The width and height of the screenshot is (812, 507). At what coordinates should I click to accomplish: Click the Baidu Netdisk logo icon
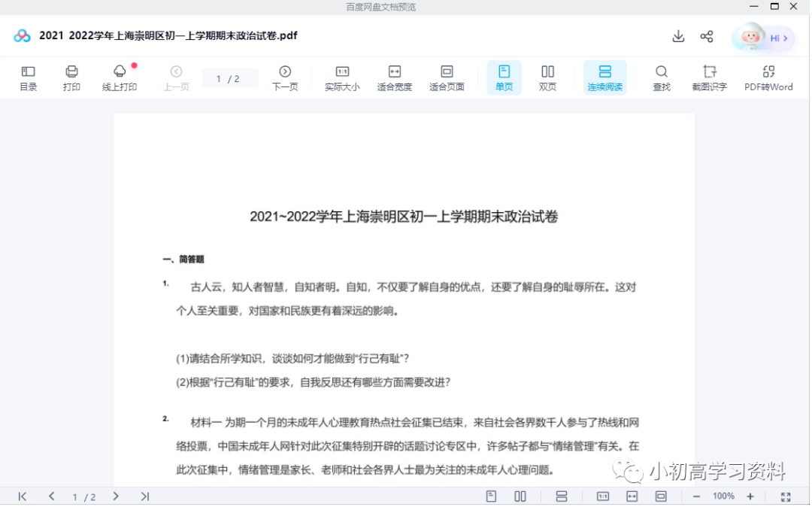pyautogui.click(x=22, y=36)
